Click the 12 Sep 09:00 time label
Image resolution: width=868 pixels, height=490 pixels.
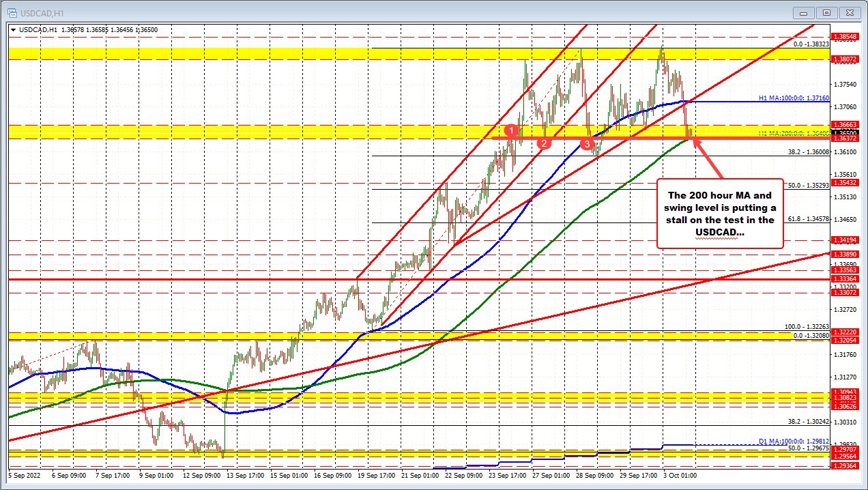pyautogui.click(x=203, y=476)
